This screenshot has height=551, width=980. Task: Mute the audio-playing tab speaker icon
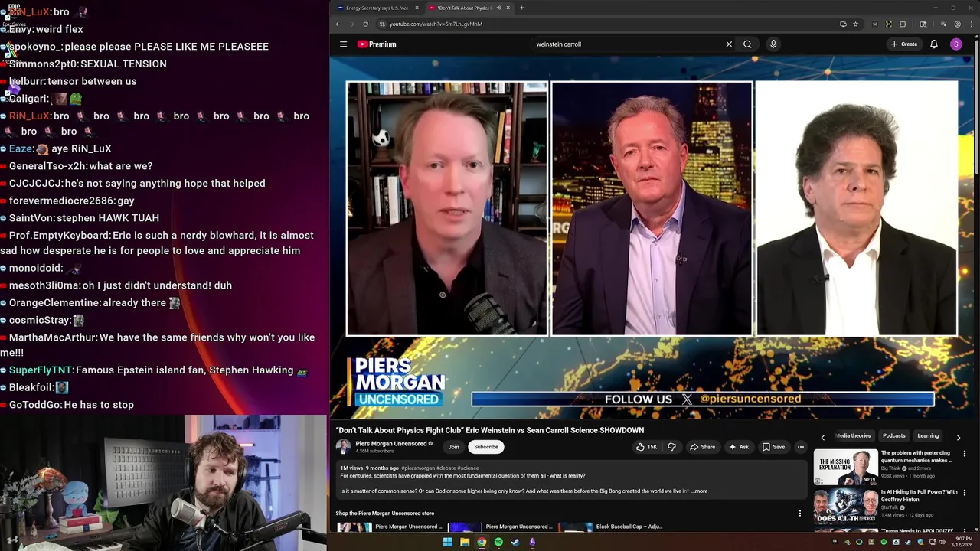[498, 8]
